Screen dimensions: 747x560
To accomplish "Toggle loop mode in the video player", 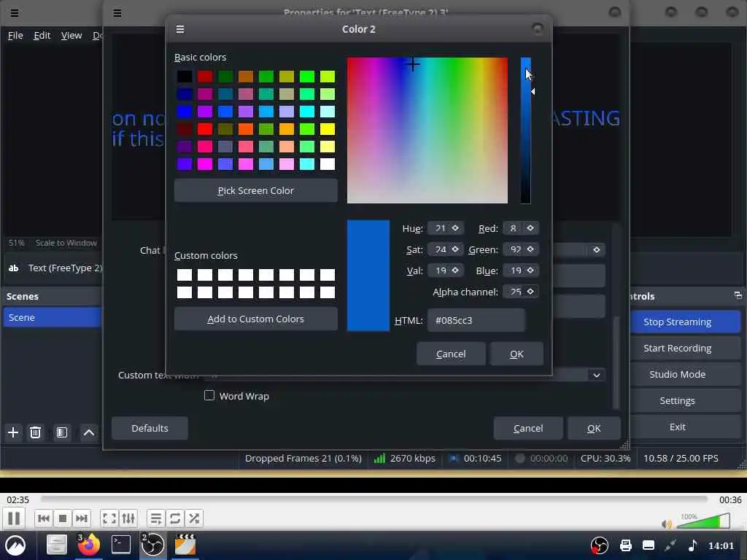I will [x=175, y=518].
